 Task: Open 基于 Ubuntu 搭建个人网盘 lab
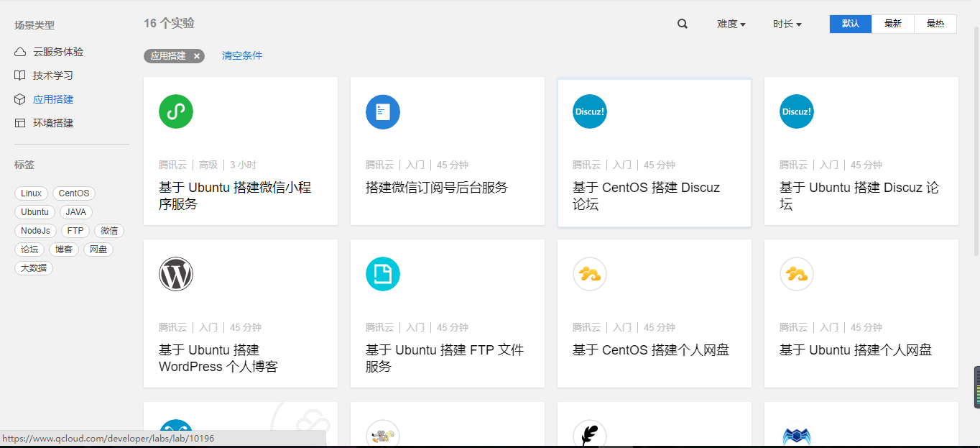tap(856, 350)
